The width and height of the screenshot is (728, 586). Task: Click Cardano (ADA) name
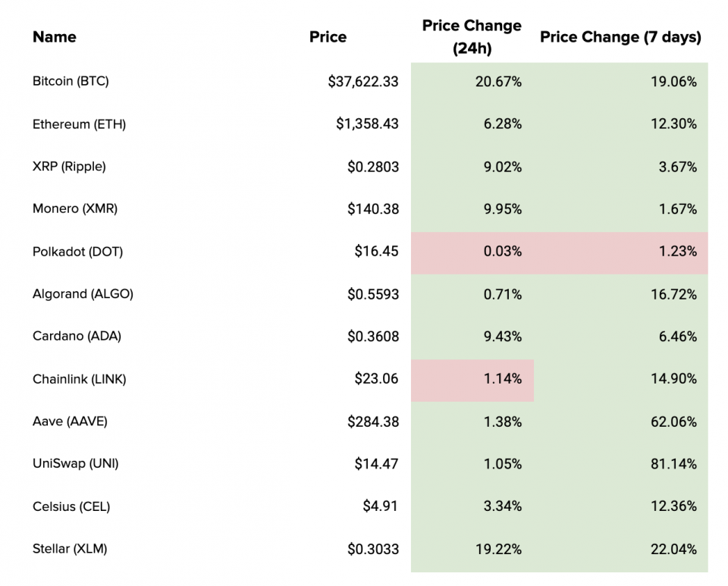pos(77,337)
